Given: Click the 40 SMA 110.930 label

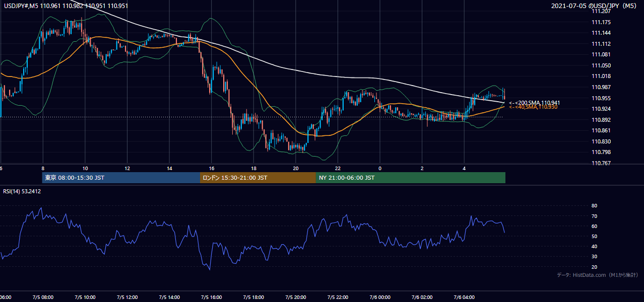Looking at the screenshot, I should coord(533,107).
